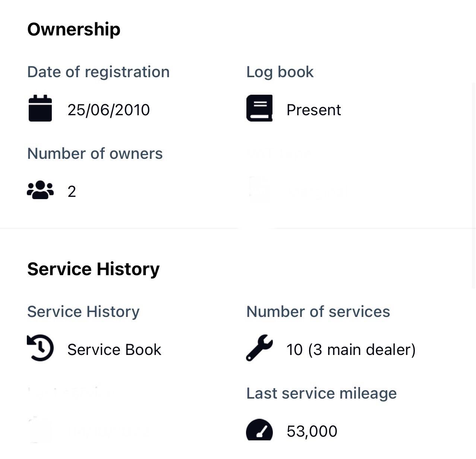Click the Date of registration label
This screenshot has height=459, width=476.
pyautogui.click(x=98, y=72)
